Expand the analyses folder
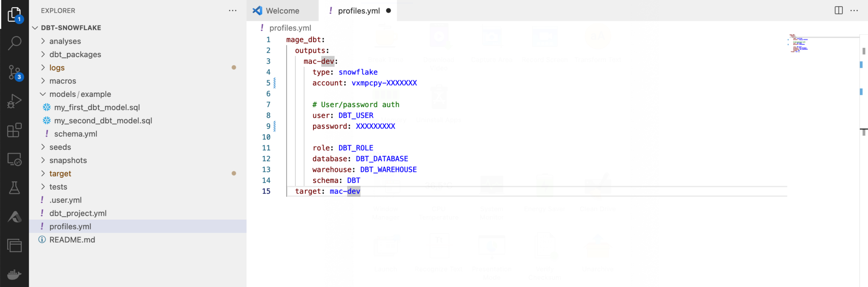 [43, 41]
